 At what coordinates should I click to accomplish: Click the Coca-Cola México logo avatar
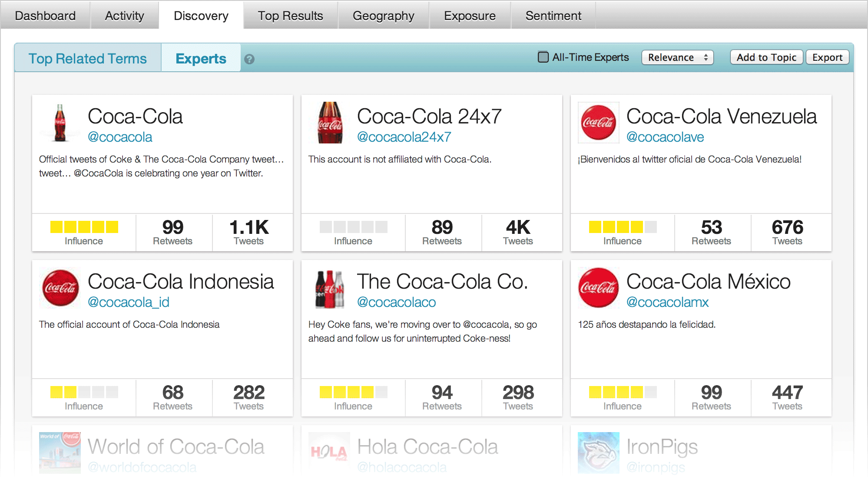coord(599,288)
